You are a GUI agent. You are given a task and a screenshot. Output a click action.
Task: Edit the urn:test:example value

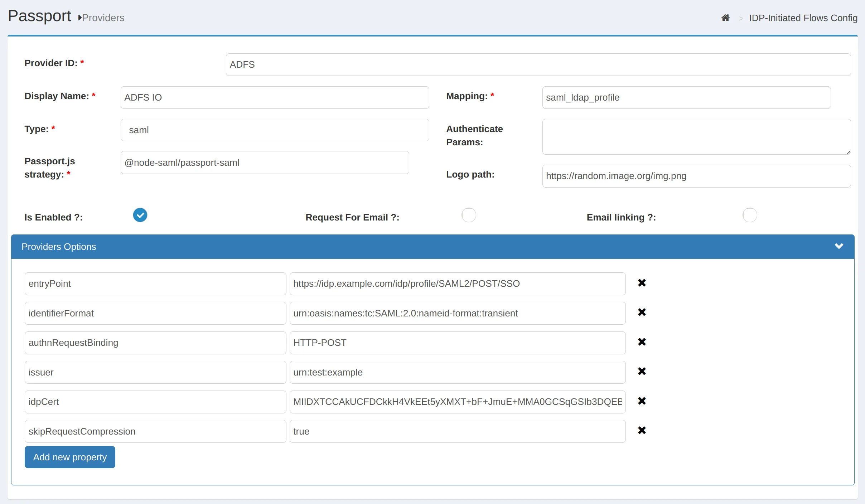(458, 373)
